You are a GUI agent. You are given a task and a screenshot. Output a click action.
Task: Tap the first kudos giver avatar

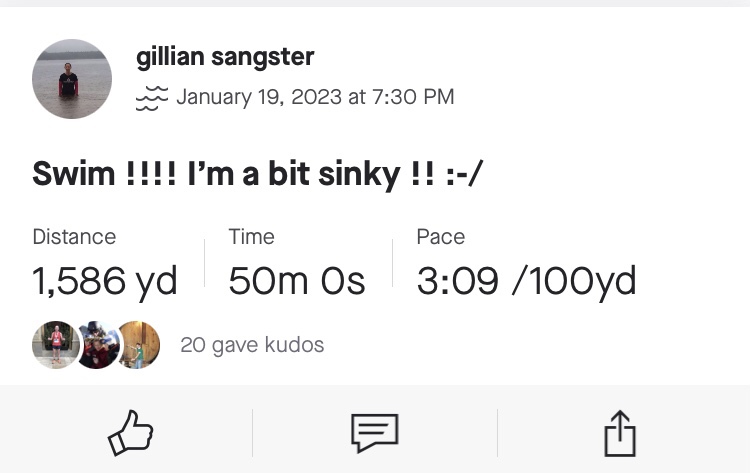tap(55, 345)
